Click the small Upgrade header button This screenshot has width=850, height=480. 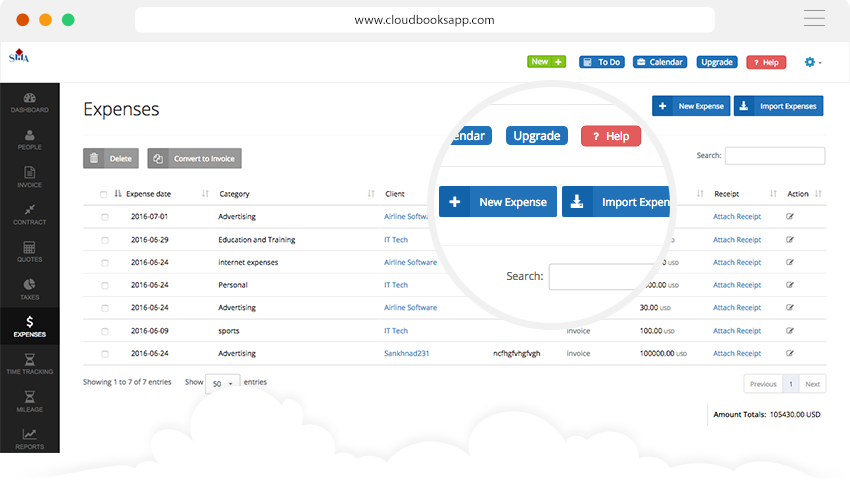(x=717, y=62)
